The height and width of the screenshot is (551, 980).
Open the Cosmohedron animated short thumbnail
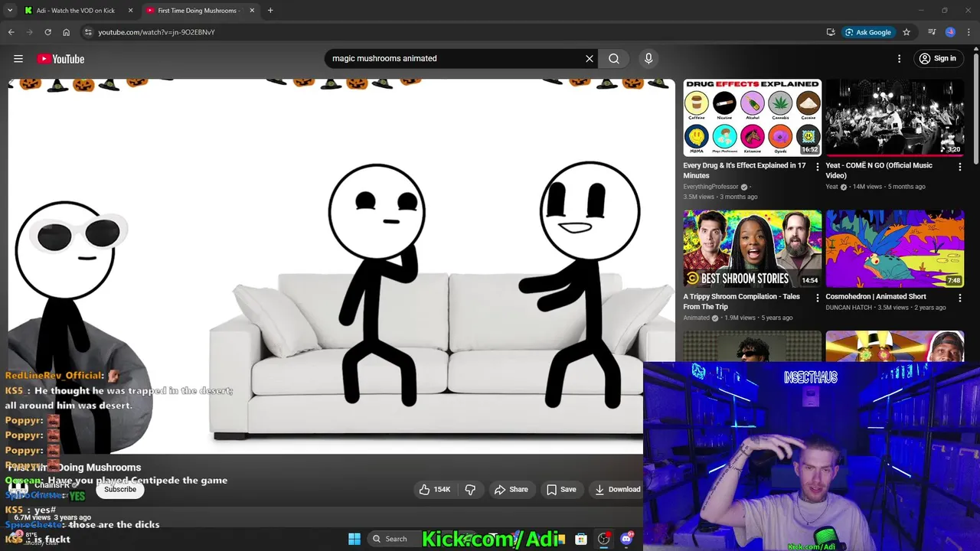click(894, 248)
